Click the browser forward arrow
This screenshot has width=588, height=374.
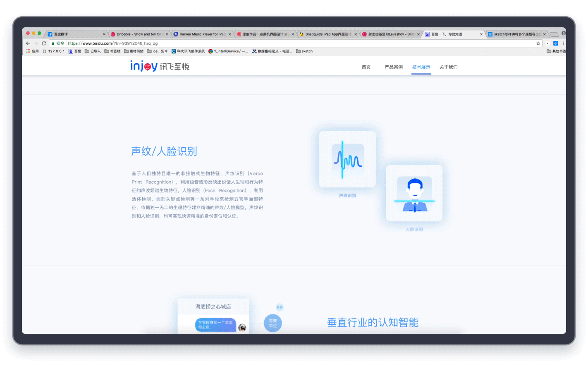click(x=36, y=43)
